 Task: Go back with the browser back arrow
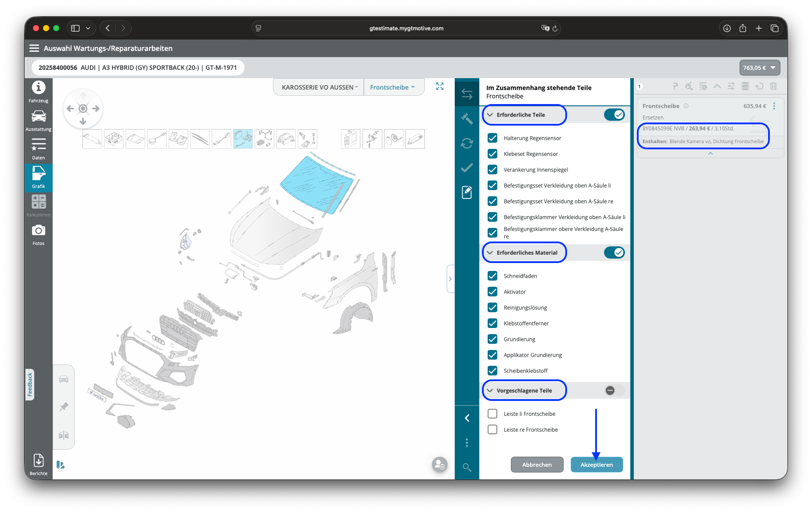click(x=108, y=28)
